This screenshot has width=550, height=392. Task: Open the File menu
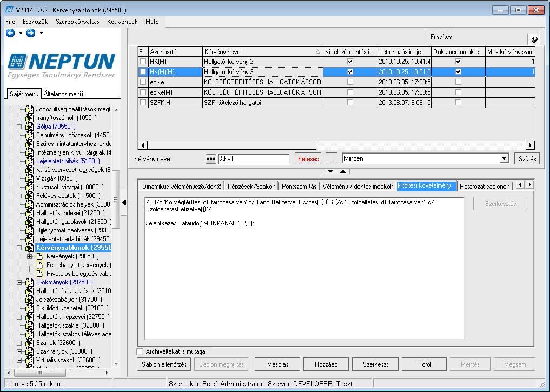[10, 22]
